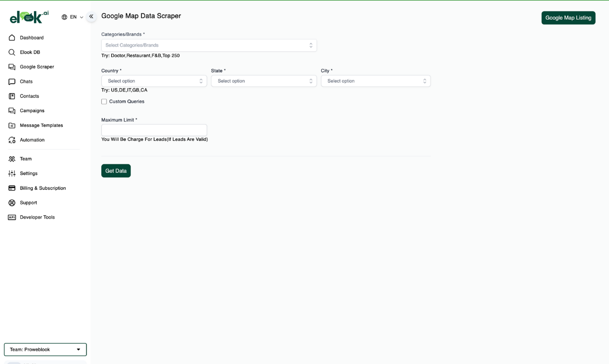This screenshot has width=609, height=364.
Task: Click the Google Map Data Scraper heading
Action: point(141,16)
